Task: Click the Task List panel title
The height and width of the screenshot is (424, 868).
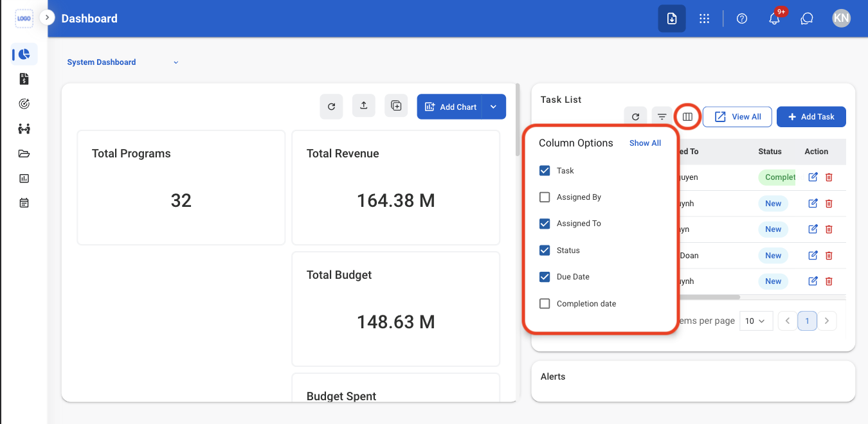Action: click(561, 100)
